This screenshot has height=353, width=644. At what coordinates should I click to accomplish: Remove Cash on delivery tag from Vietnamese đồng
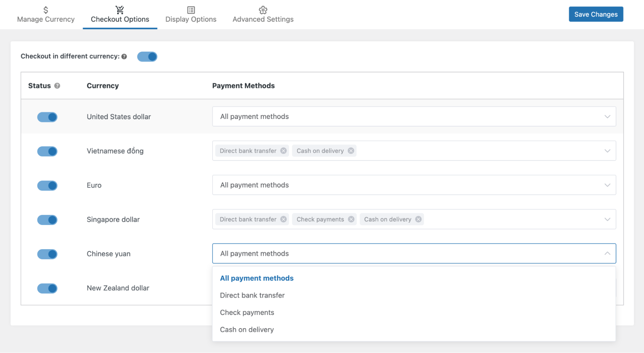pos(351,151)
